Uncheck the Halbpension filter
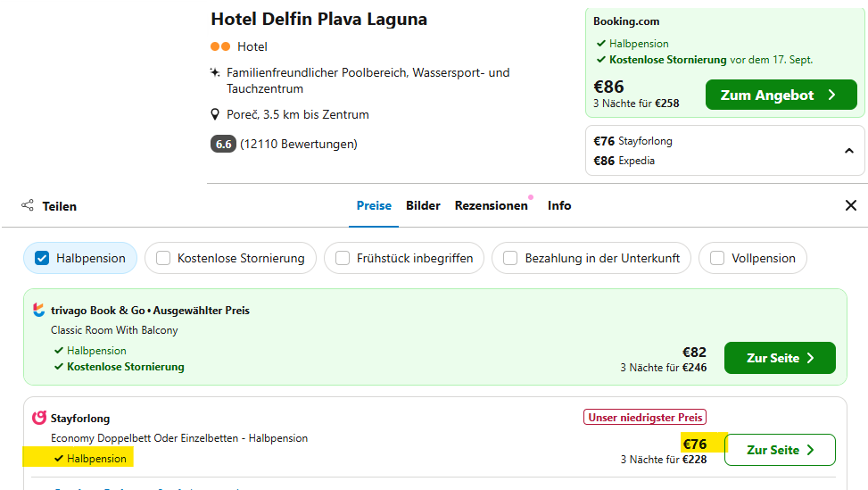 [42, 258]
